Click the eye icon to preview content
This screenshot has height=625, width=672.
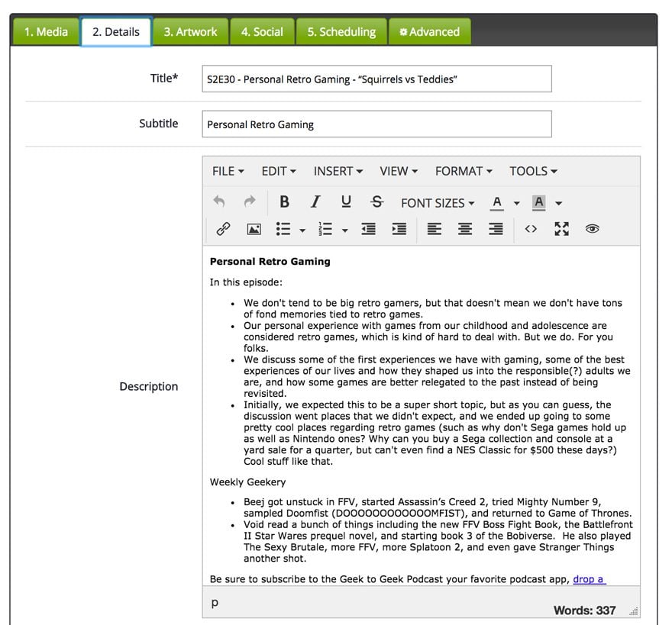click(x=592, y=229)
